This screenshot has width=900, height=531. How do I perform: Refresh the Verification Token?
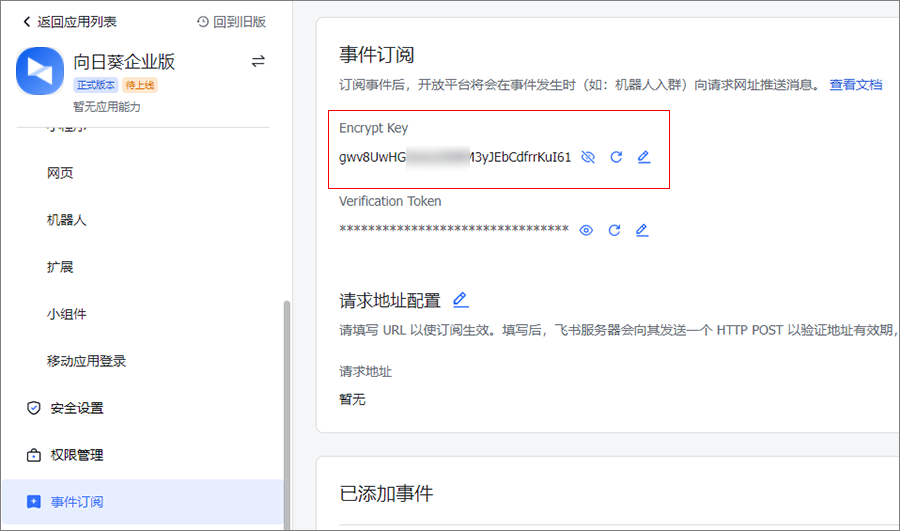615,230
